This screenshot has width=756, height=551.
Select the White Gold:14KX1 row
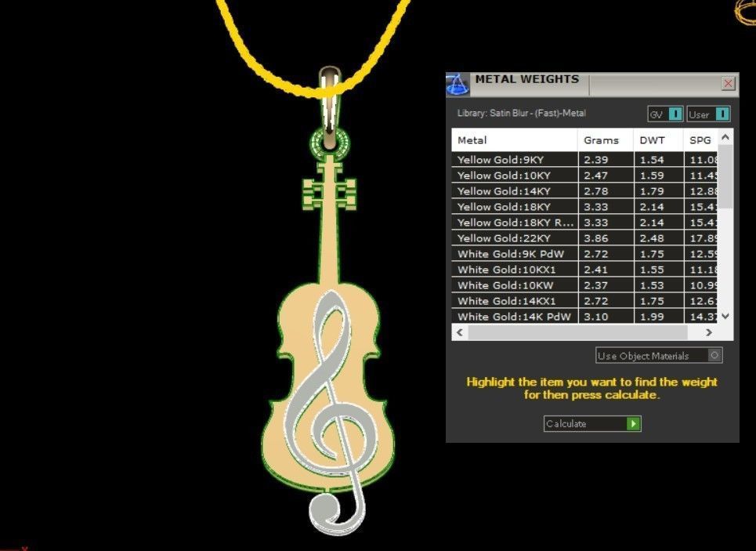584,301
